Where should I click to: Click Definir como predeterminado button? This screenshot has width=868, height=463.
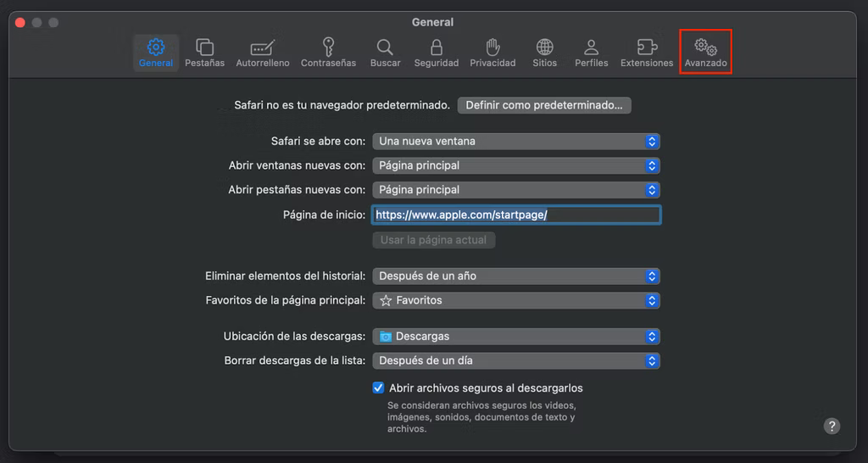tap(544, 105)
